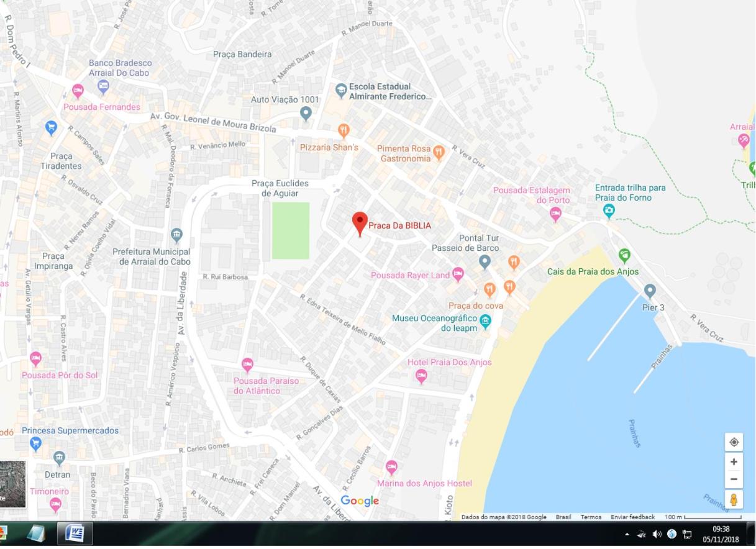
Task: Select the Princesa Supermercados shopping cart marker
Action: [x=35, y=443]
